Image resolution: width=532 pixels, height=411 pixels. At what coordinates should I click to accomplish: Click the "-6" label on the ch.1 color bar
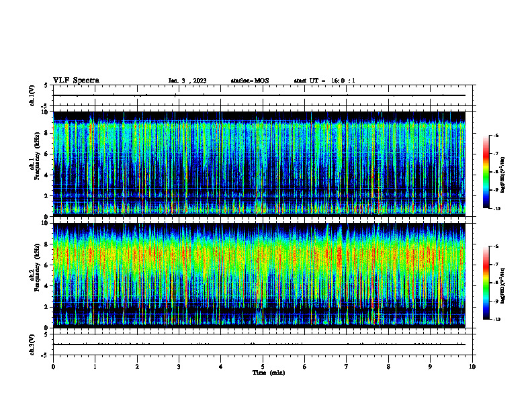pyautogui.click(x=496, y=136)
